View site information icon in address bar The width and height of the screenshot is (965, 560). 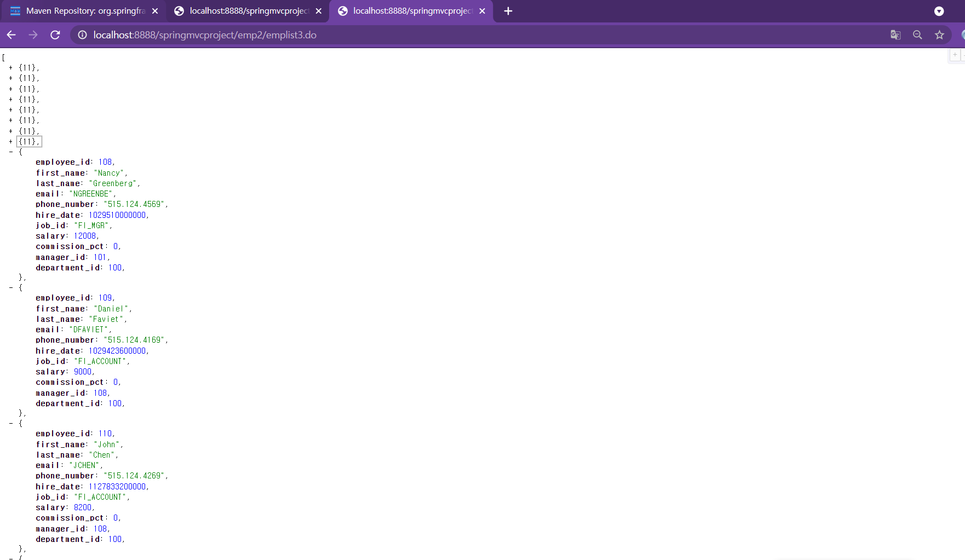click(x=82, y=35)
